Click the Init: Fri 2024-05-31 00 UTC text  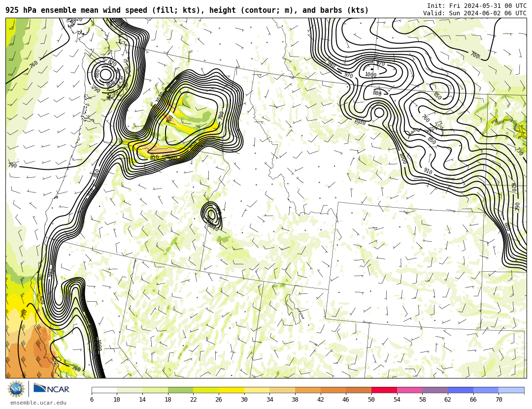(x=477, y=5)
